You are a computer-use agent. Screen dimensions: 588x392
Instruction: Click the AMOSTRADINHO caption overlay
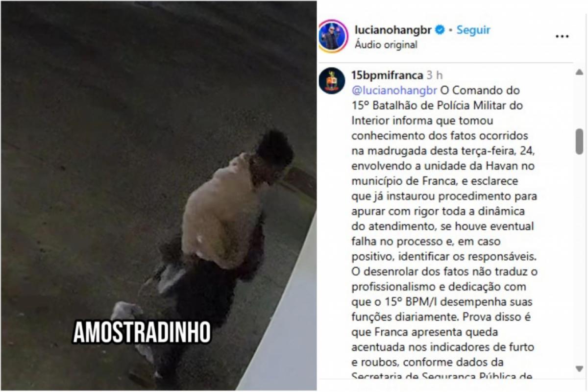pyautogui.click(x=142, y=333)
